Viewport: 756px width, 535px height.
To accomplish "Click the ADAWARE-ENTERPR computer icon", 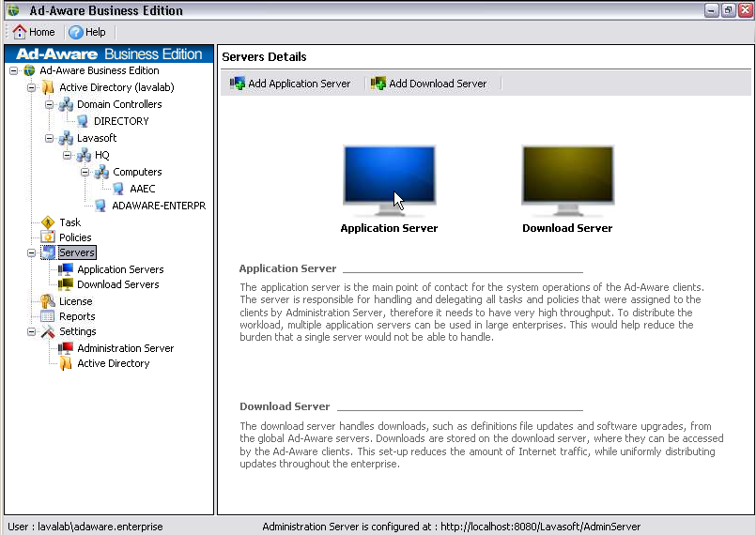I will [100, 206].
